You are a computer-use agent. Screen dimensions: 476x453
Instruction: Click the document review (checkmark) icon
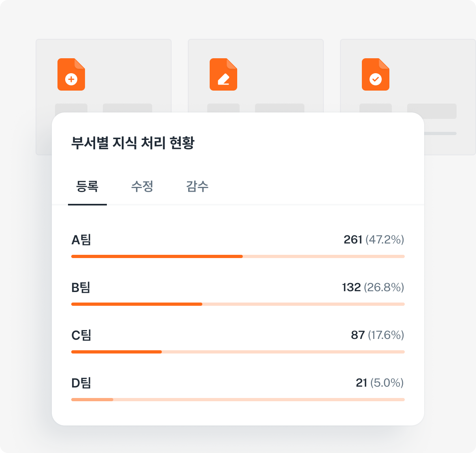376,74
